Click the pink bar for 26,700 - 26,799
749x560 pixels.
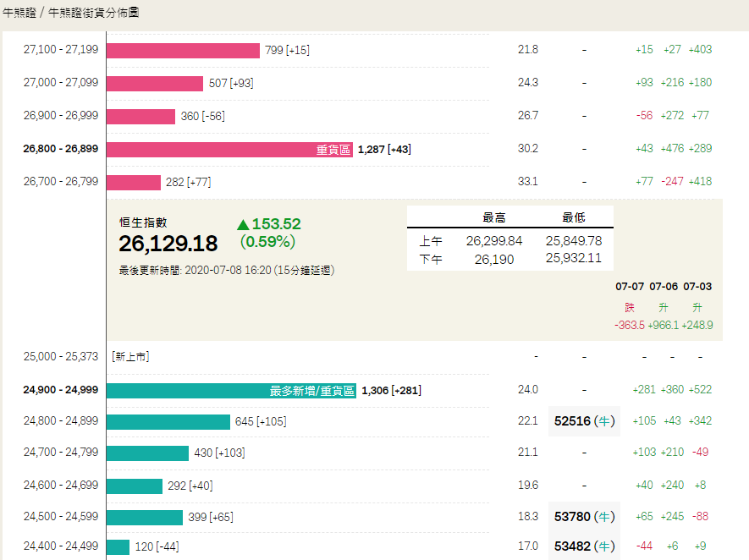(134, 183)
